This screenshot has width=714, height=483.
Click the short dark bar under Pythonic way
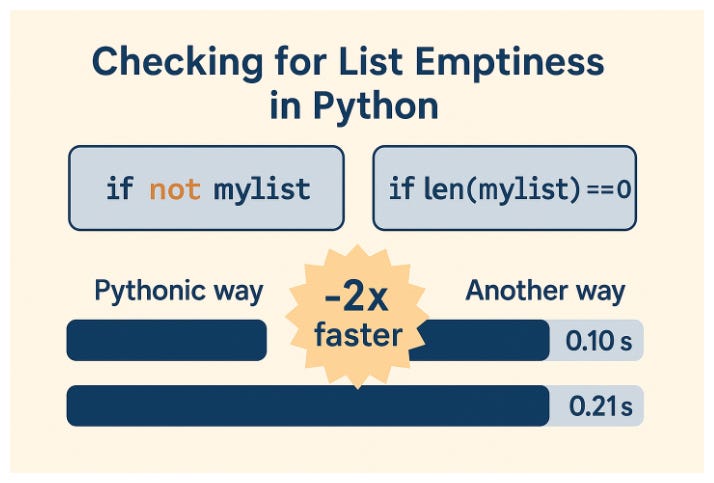166,340
